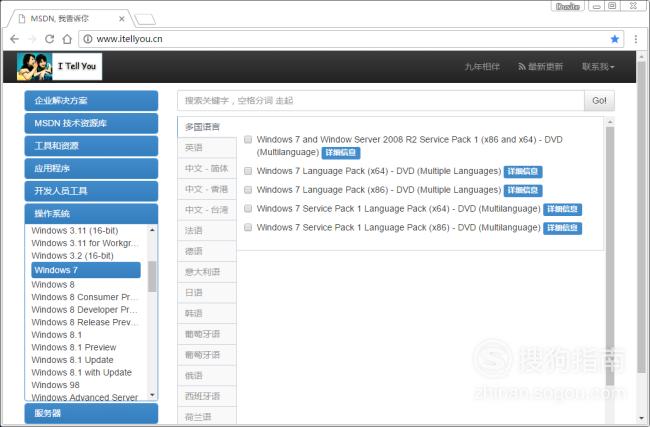Screen dimensions: 650x427
Task: Select Windows 3.2 (16-bit) in list
Action: [x=73, y=256]
